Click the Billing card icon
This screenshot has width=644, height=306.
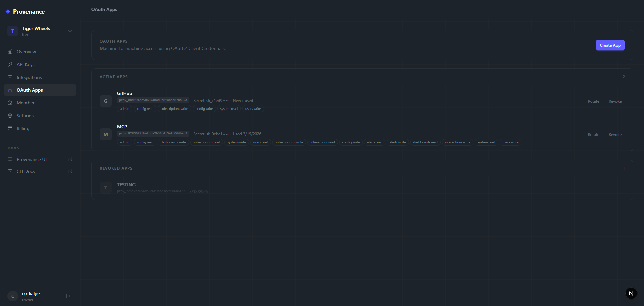click(x=10, y=128)
